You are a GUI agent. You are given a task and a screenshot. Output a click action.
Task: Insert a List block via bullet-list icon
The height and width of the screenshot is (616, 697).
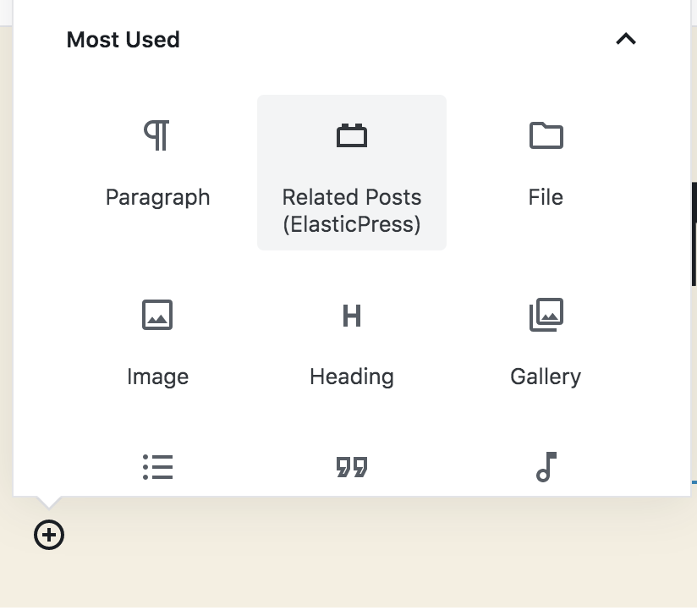click(157, 467)
